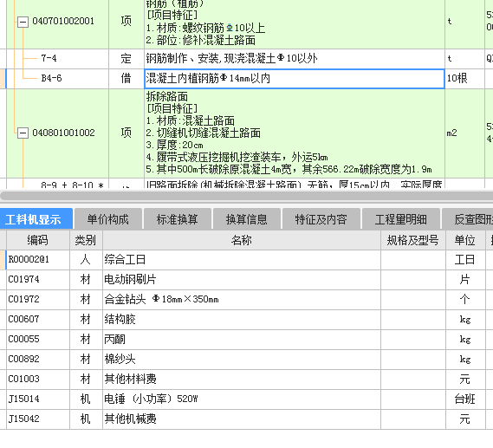The height and width of the screenshot is (448, 493).
Task: Click the 借 category cell of B4-6
Action: pos(126,79)
